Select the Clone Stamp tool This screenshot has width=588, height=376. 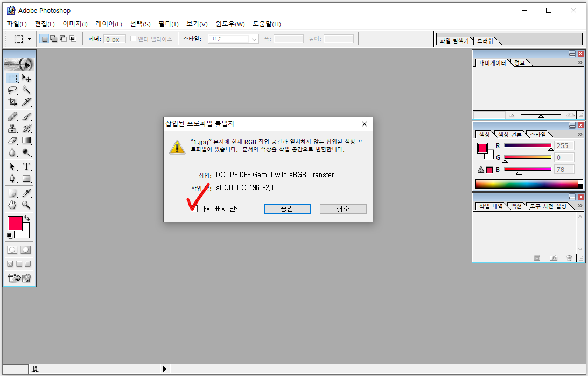(x=12, y=128)
